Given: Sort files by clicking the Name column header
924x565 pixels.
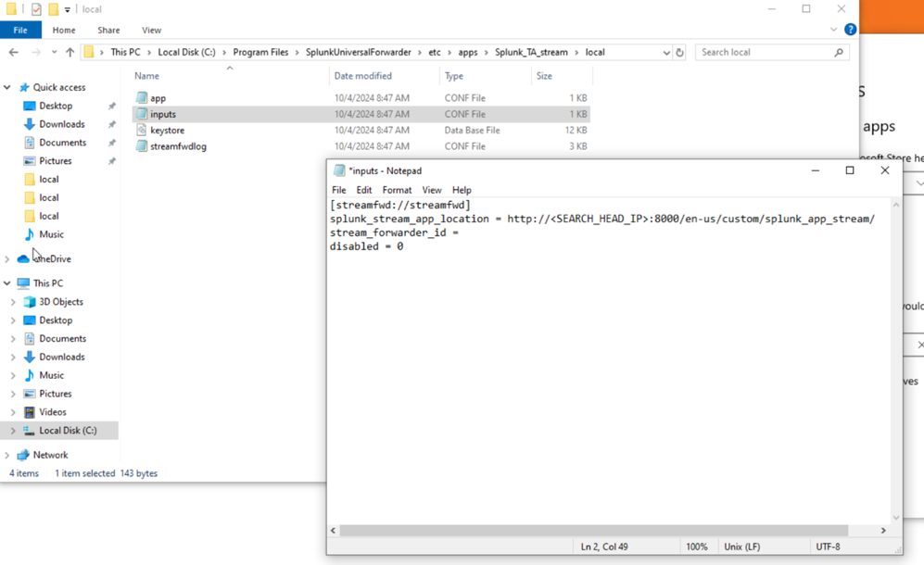Looking at the screenshot, I should 146,75.
